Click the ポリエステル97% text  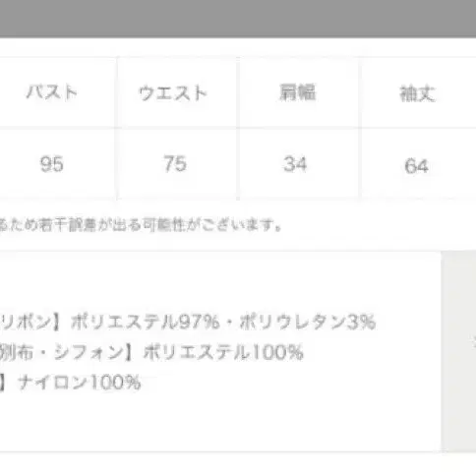click(146, 322)
